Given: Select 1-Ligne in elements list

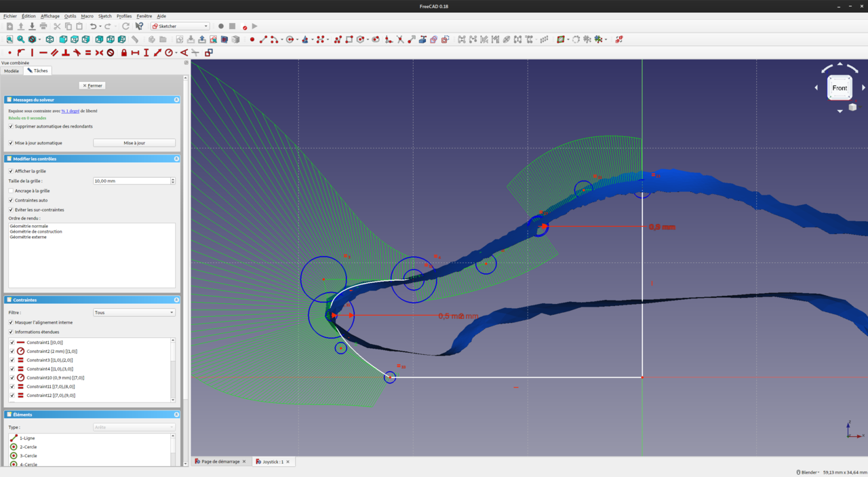Looking at the screenshot, I should coord(27,438).
